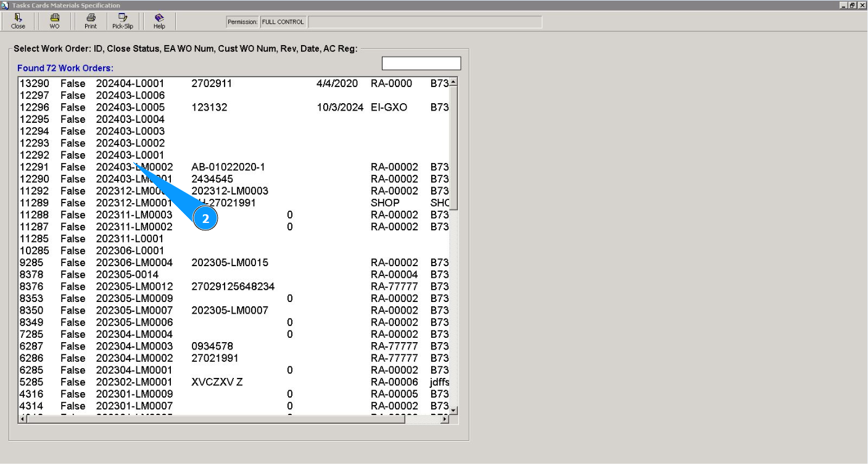868x465 pixels.
Task: Pick the row for WO 202304-LM0001
Action: (234, 370)
